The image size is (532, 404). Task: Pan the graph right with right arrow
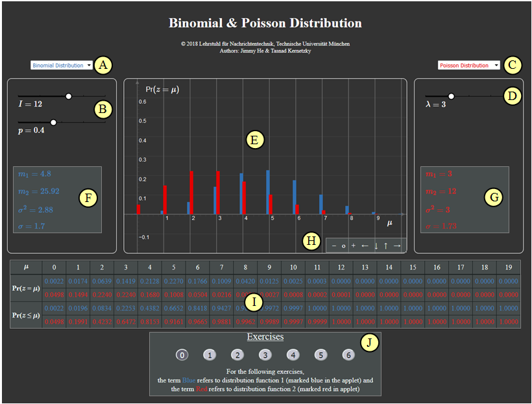click(397, 246)
